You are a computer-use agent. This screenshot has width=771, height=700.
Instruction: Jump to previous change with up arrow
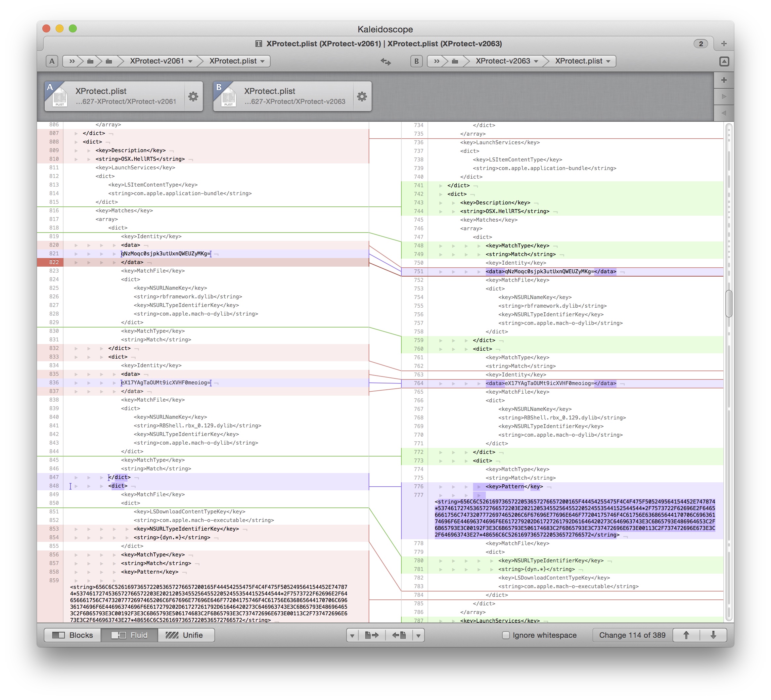(x=686, y=635)
